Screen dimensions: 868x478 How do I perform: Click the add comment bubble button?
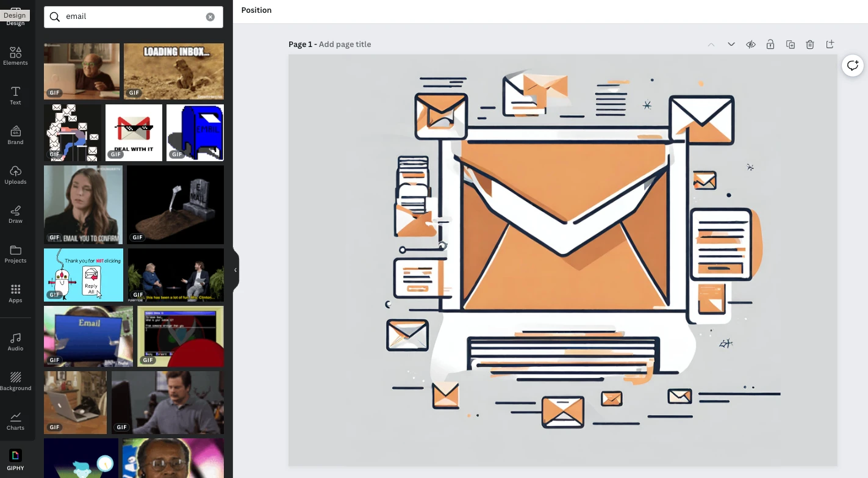[x=852, y=65]
